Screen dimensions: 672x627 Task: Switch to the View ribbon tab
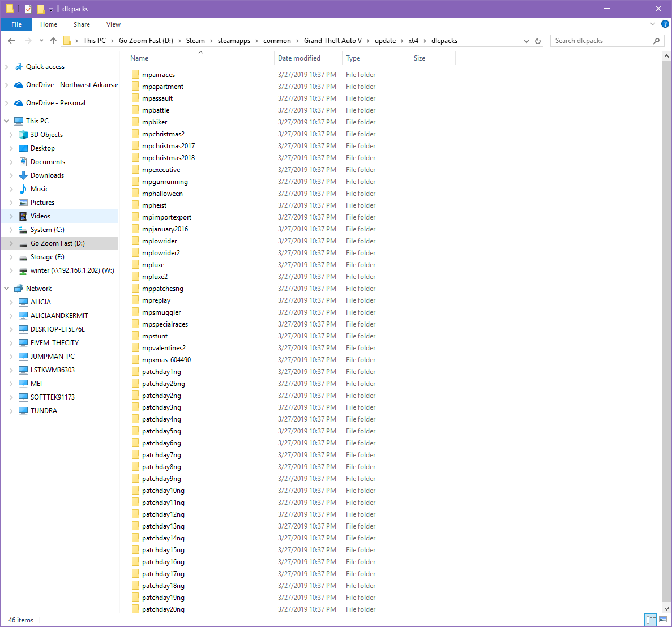click(113, 24)
